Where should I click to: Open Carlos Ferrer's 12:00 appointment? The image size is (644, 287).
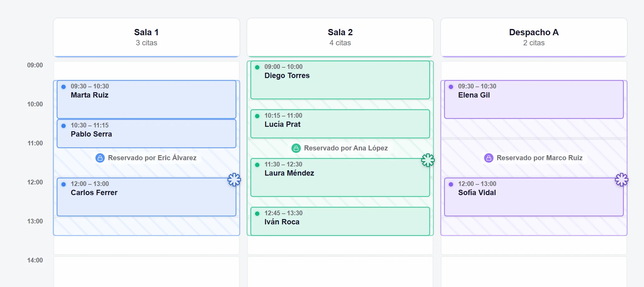(147, 197)
